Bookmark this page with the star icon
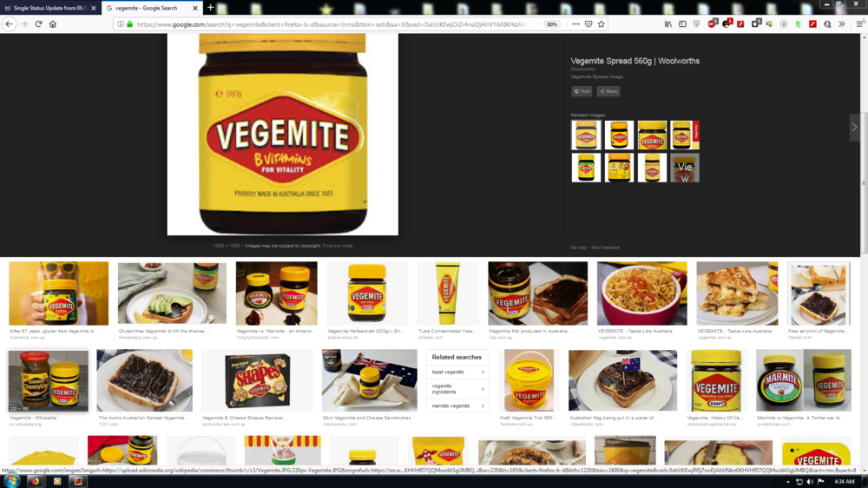Screen dimensions: 868x488 601,24
